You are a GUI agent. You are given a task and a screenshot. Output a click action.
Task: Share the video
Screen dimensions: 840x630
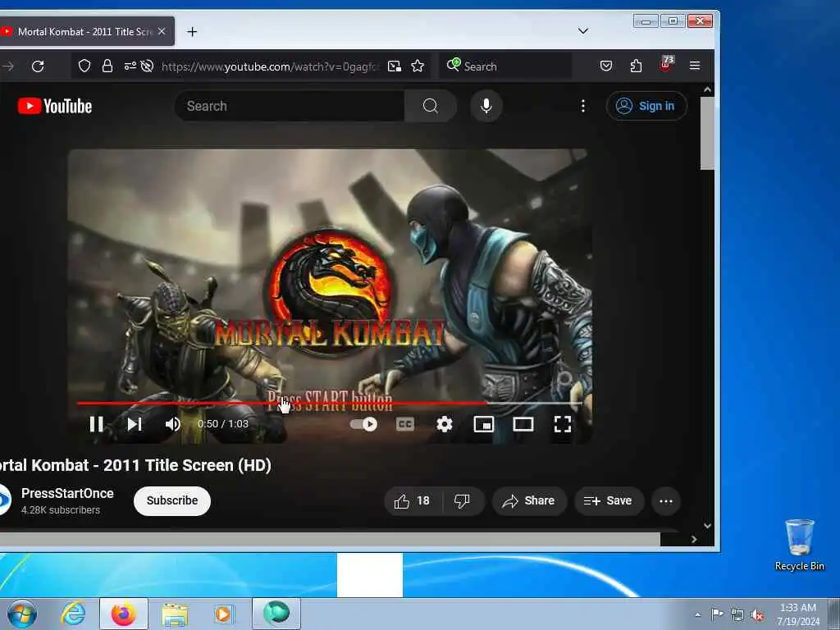[528, 501]
